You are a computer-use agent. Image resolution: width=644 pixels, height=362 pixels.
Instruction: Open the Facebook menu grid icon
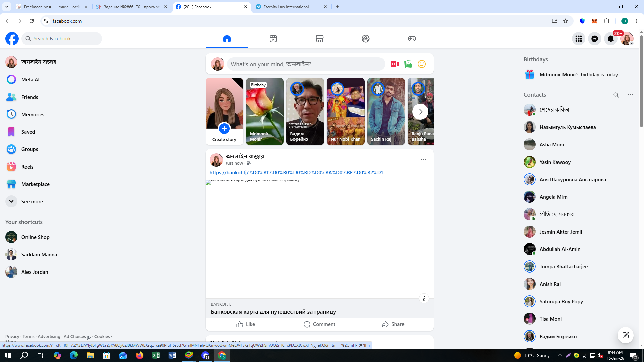(x=578, y=39)
